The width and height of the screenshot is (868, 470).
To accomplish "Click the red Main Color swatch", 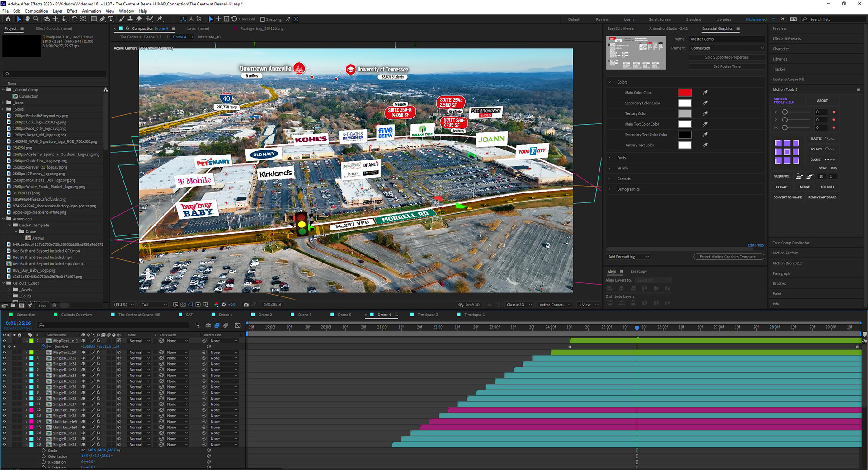I will coord(684,93).
